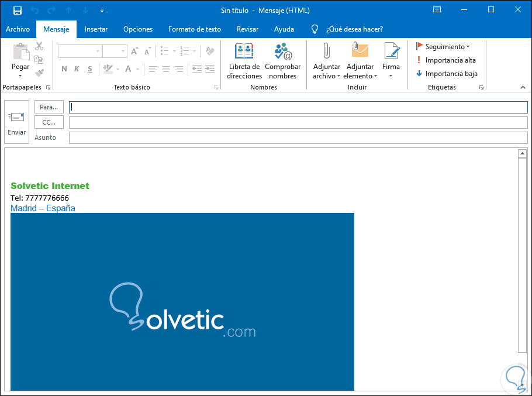Screen dimensions: 532x396
Task: Select the Mensaje ribbon tab
Action: click(x=56, y=29)
